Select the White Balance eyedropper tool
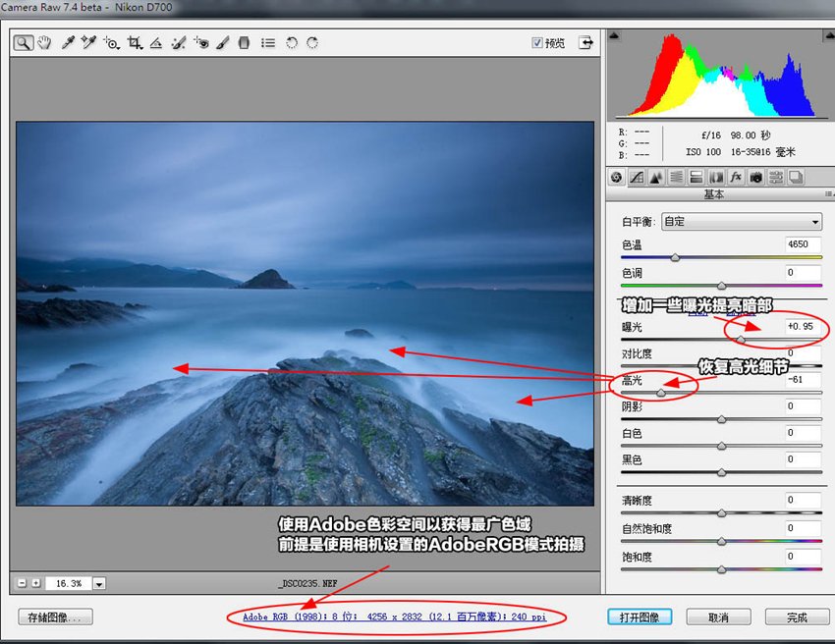This screenshot has width=835, height=644. (x=68, y=42)
